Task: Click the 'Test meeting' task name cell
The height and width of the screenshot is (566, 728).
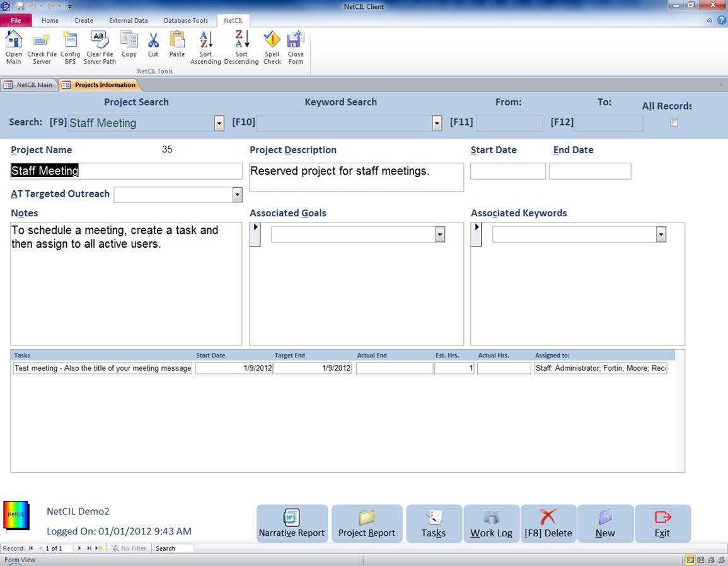Action: 103,368
